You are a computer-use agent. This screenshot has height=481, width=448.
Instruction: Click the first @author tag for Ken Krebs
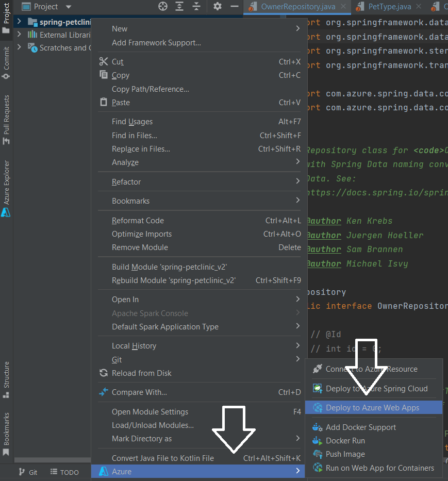click(x=324, y=221)
